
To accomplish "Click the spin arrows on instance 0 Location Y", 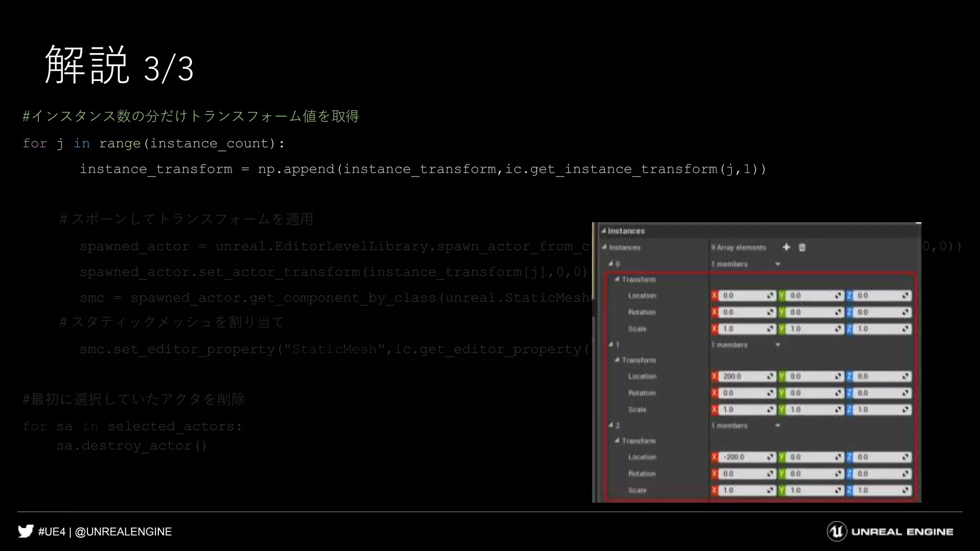I will click(838, 296).
